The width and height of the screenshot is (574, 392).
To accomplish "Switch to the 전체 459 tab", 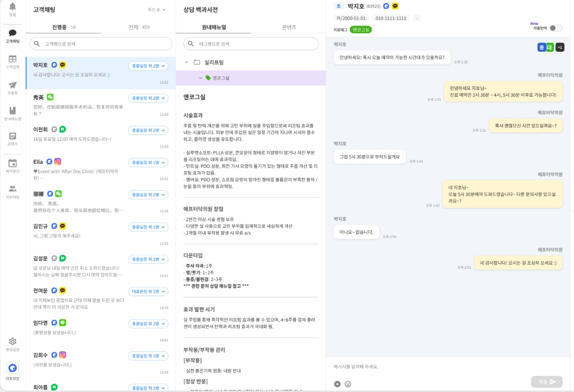I will (139, 27).
